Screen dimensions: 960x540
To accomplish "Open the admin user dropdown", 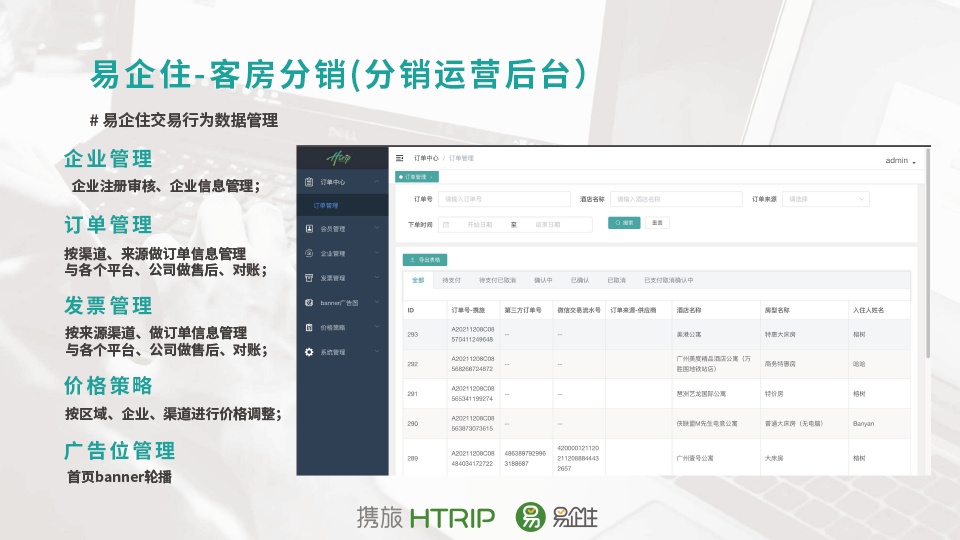I will click(901, 160).
